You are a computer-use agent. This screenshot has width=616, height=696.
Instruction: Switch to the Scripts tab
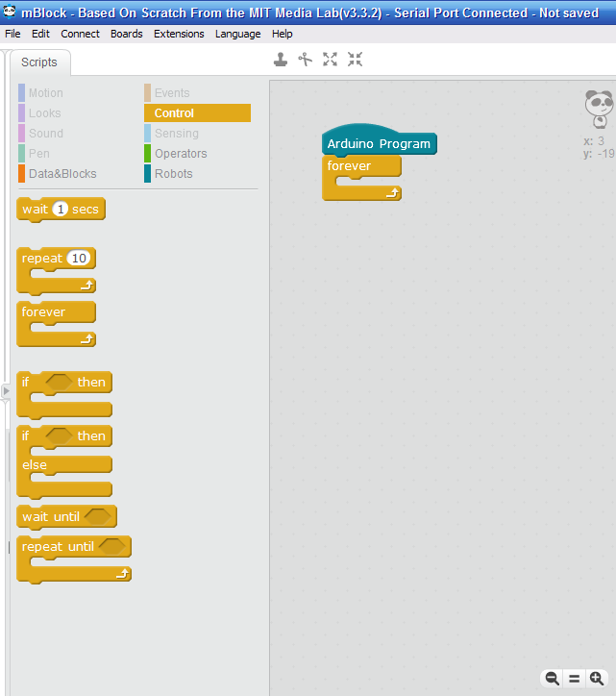tap(39, 62)
